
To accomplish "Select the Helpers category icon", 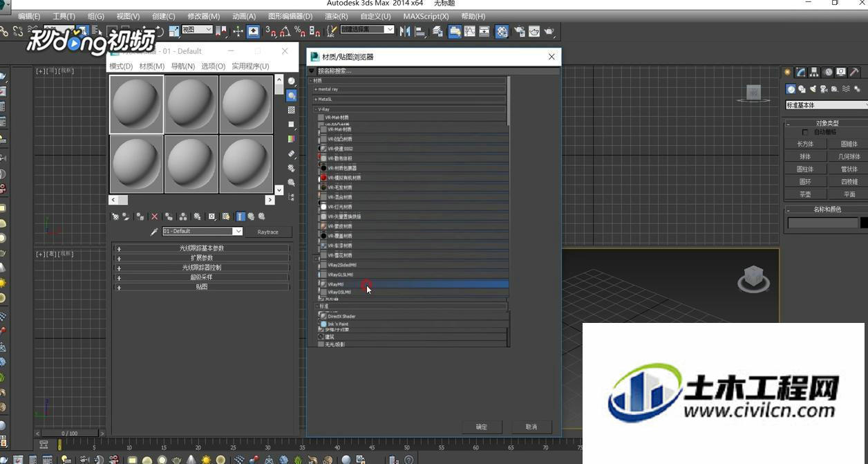I will click(835, 89).
